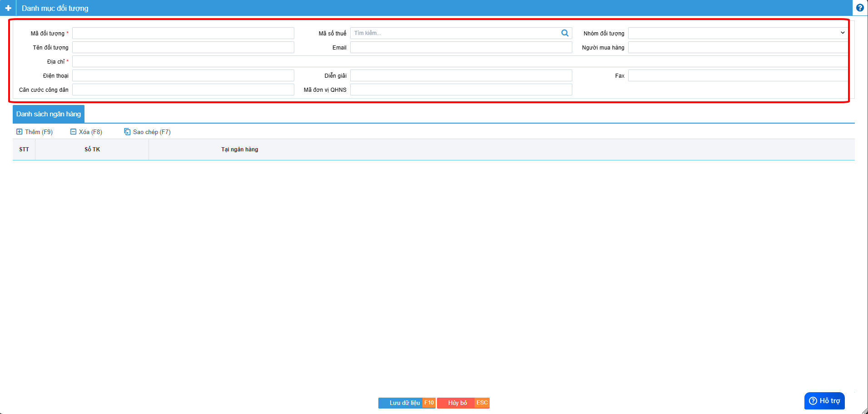
Task: Select the Email input field
Action: click(x=461, y=47)
